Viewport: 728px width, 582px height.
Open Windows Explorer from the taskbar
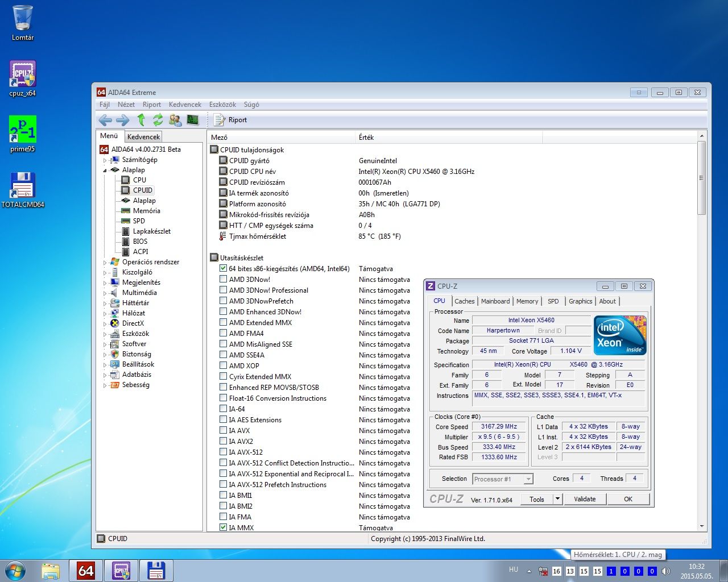pos(51,571)
